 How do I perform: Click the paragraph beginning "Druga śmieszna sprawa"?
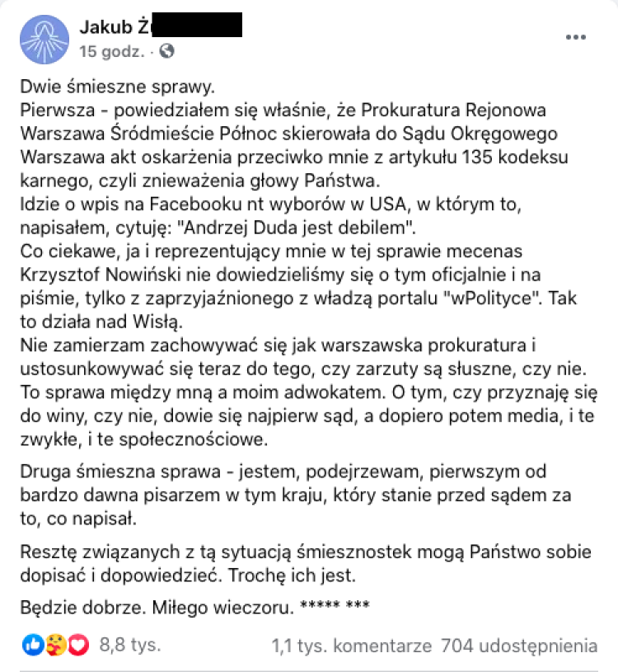coord(296,495)
